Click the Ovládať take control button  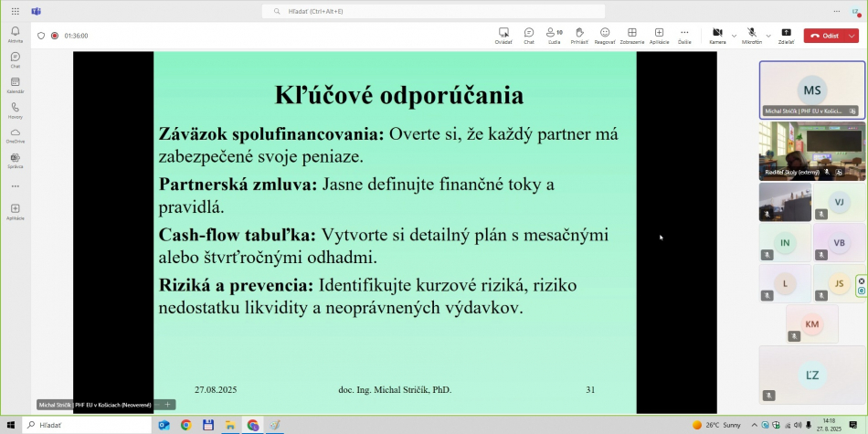503,35
